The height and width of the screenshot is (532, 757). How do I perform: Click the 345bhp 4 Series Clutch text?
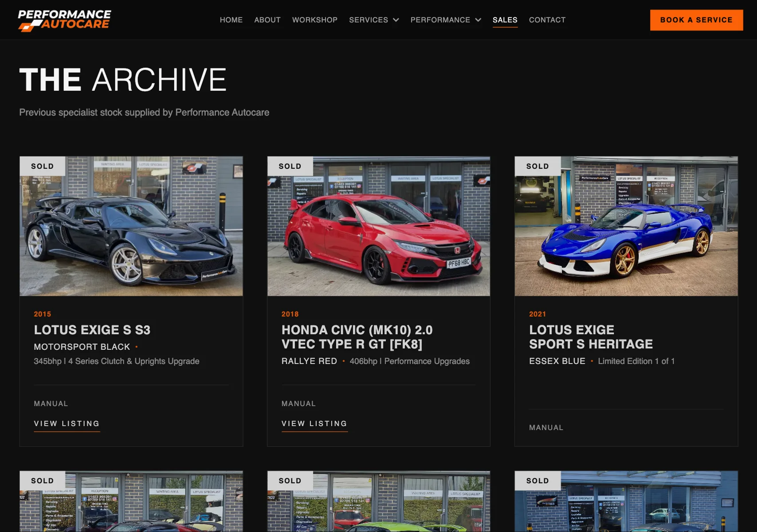point(117,361)
